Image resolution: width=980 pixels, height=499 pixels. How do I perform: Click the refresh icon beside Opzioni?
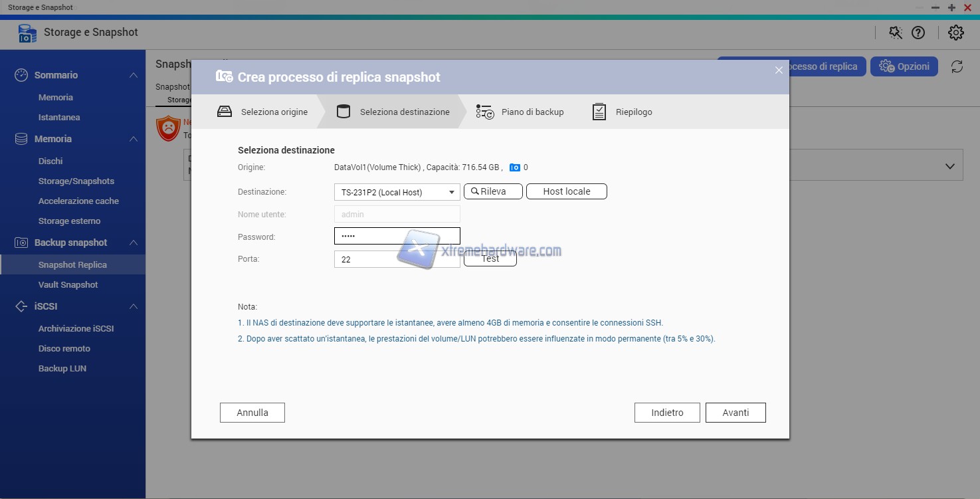[x=957, y=66]
